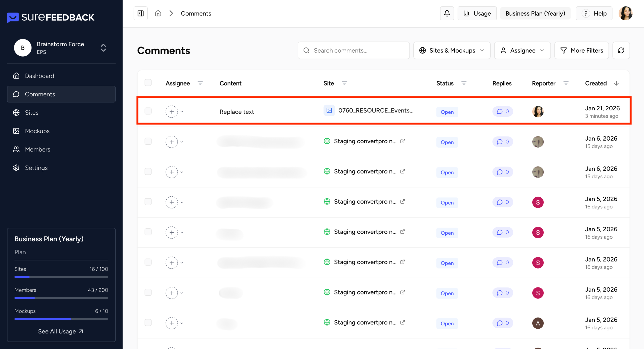Check the Replace text comment row
This screenshot has width=644, height=349.
(148, 111)
